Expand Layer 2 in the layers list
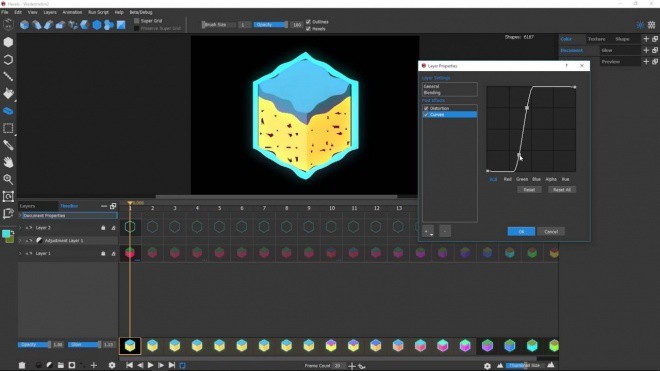 click(x=20, y=228)
